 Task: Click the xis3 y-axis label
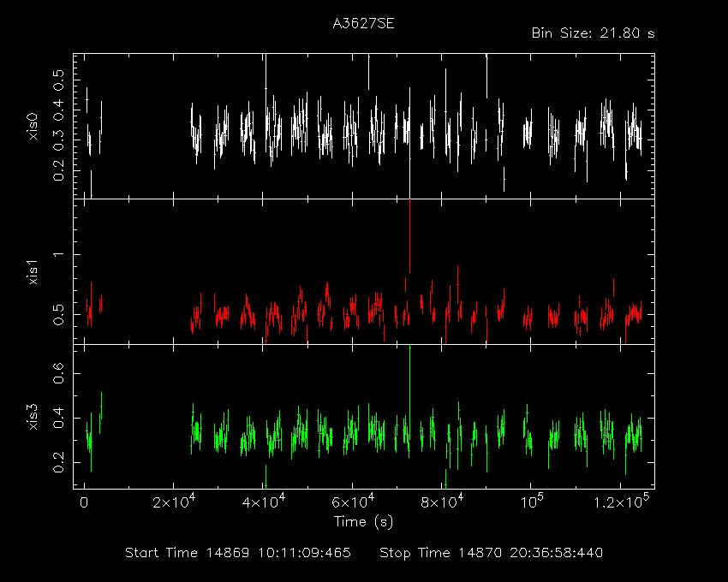[33, 417]
